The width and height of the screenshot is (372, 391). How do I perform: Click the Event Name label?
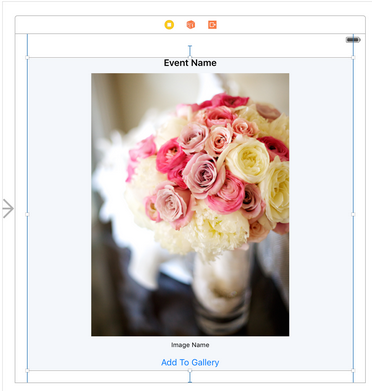tap(190, 63)
